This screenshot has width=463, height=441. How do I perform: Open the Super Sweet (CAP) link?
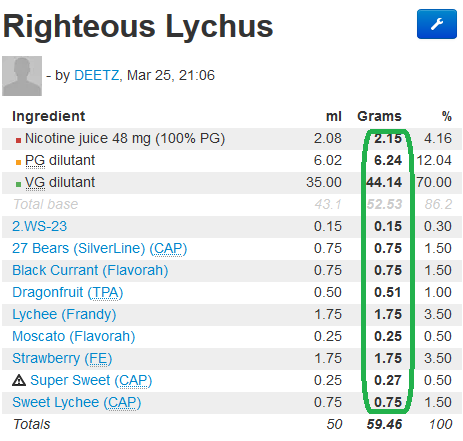point(91,380)
